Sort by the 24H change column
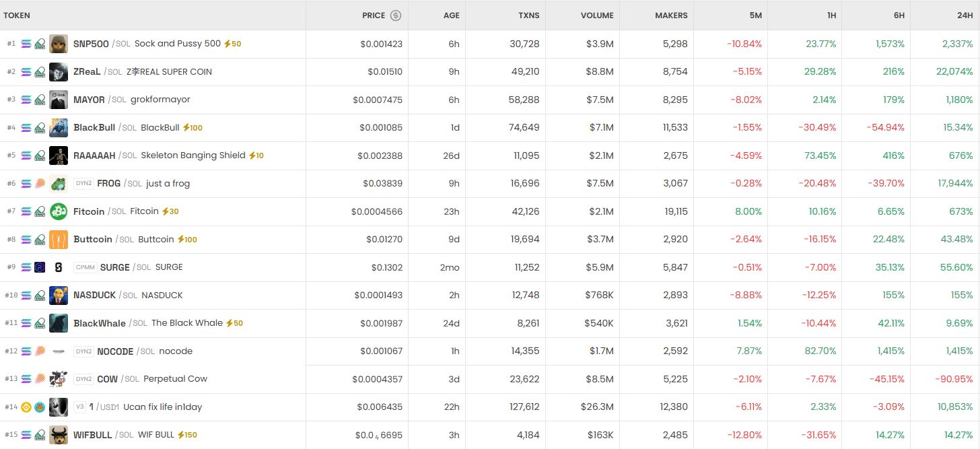The height and width of the screenshot is (449, 980). coord(965,15)
